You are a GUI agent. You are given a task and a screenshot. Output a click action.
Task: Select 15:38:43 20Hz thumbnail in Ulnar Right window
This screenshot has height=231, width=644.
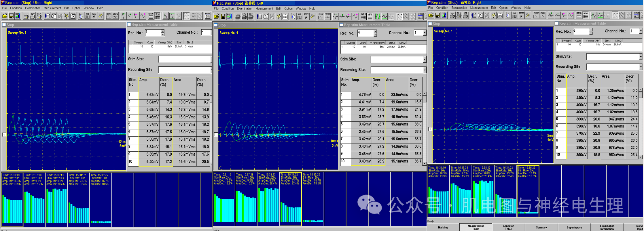point(56,199)
